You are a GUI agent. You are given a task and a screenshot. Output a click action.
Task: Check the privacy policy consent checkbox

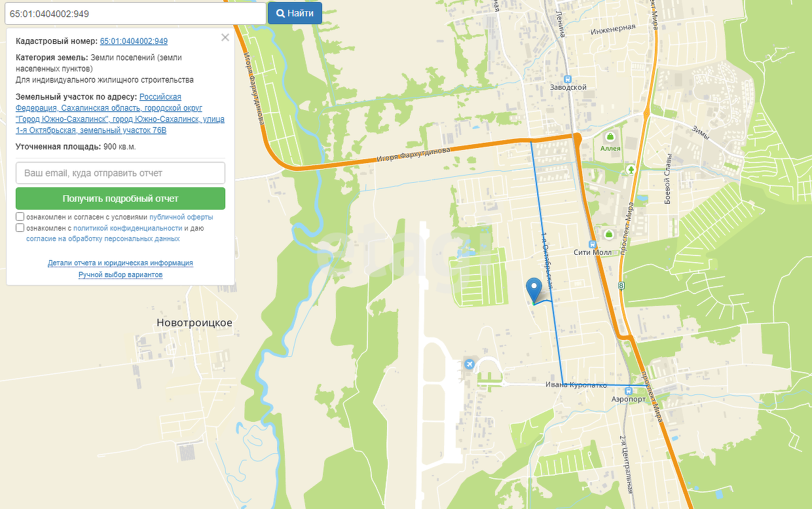pyautogui.click(x=20, y=228)
